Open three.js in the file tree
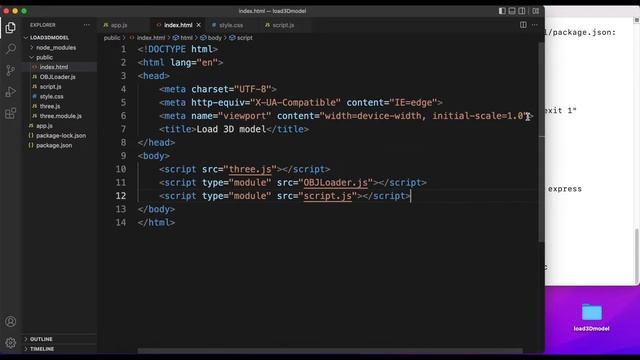Image resolution: width=640 pixels, height=360 pixels. click(50, 106)
